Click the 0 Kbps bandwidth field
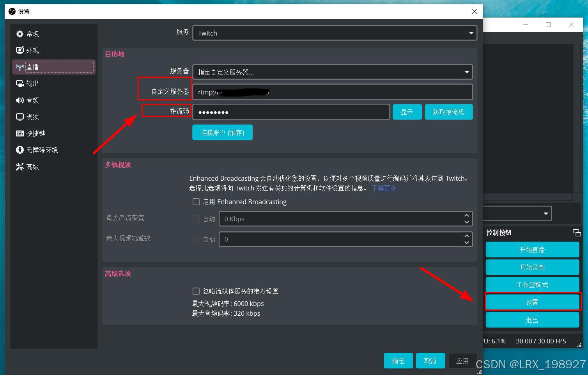The width and height of the screenshot is (588, 375). coord(346,219)
